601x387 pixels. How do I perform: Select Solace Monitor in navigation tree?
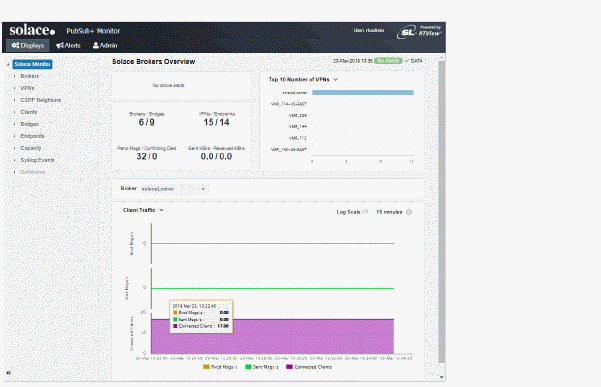tap(32, 64)
